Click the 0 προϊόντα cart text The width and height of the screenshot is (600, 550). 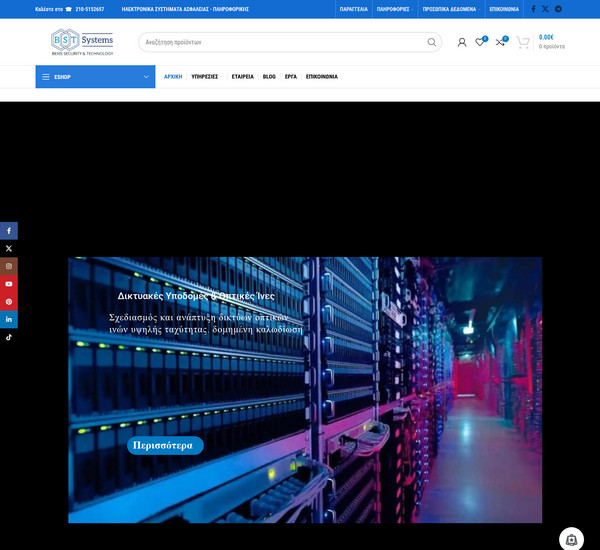tap(552, 46)
